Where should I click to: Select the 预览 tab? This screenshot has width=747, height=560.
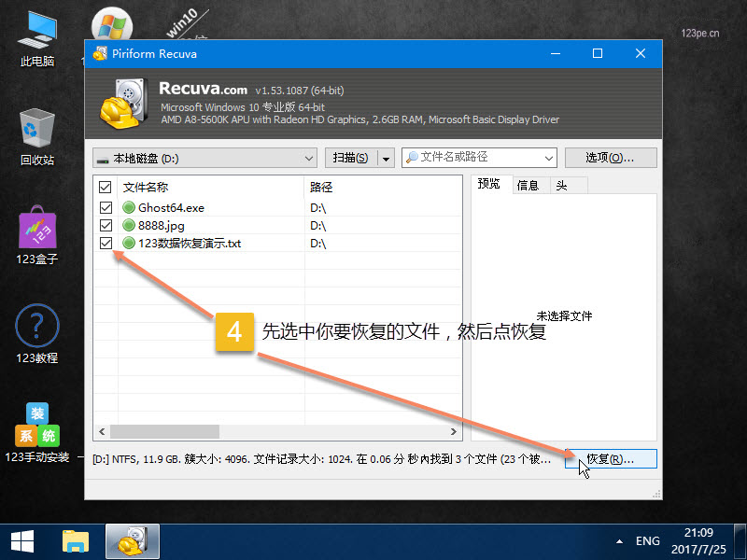(490, 185)
